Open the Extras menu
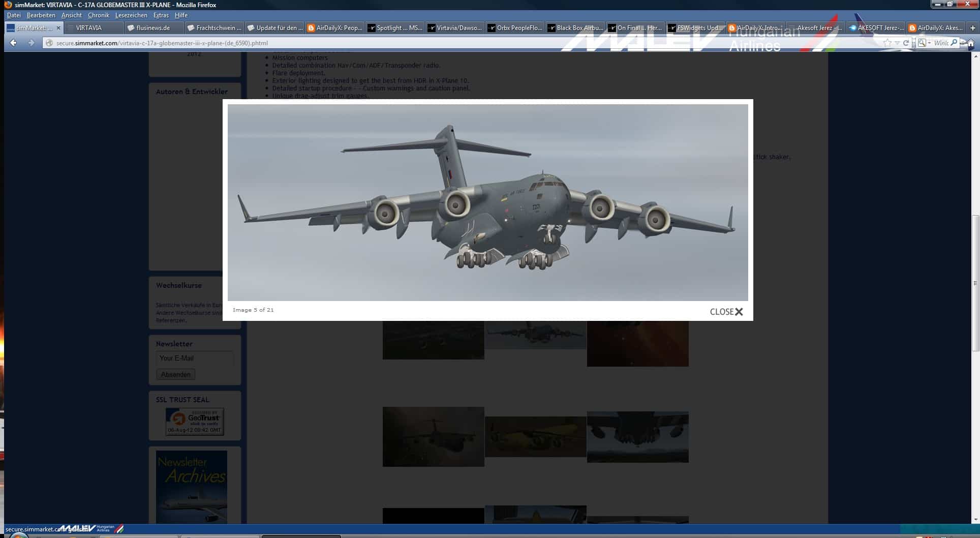 point(161,15)
